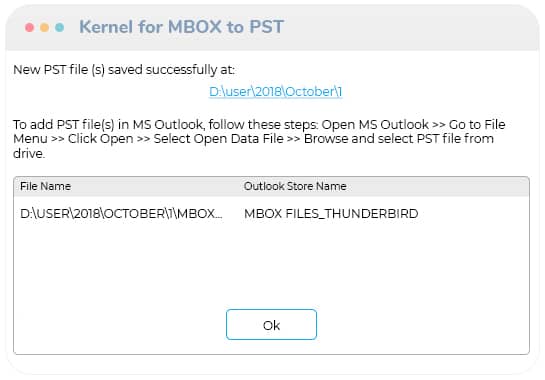Select the D:\USER\2018\OCTOBER\1\MBOX... file path cell
This screenshot has height=380, width=545.
tap(121, 213)
